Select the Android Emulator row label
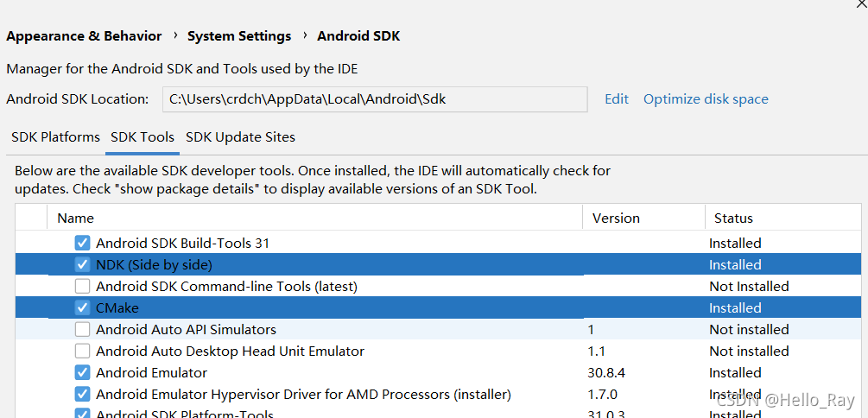The height and width of the screenshot is (418, 868). click(152, 372)
